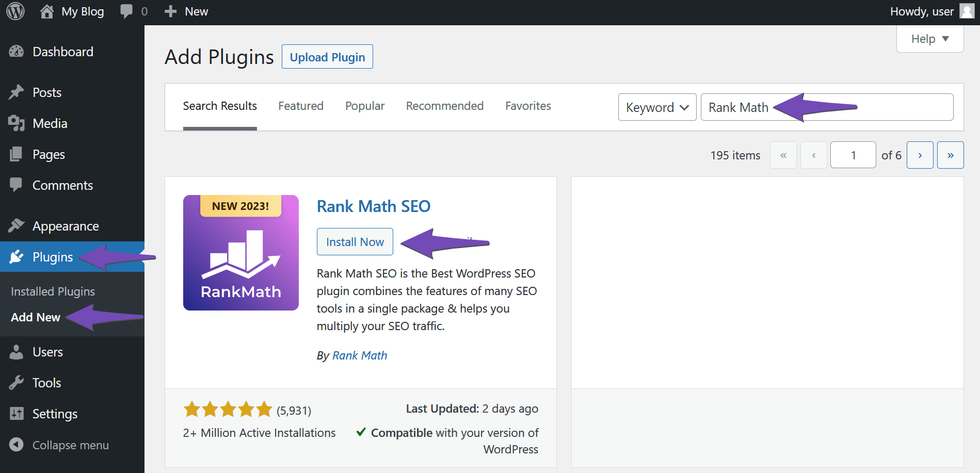Switch to the Popular tab
Image resolution: width=980 pixels, height=473 pixels.
tap(365, 106)
